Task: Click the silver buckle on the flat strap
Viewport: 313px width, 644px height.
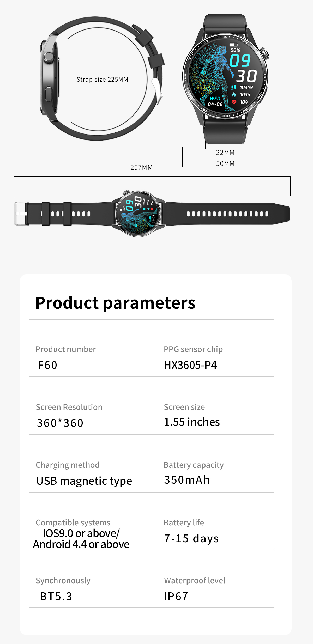Action: point(20,214)
